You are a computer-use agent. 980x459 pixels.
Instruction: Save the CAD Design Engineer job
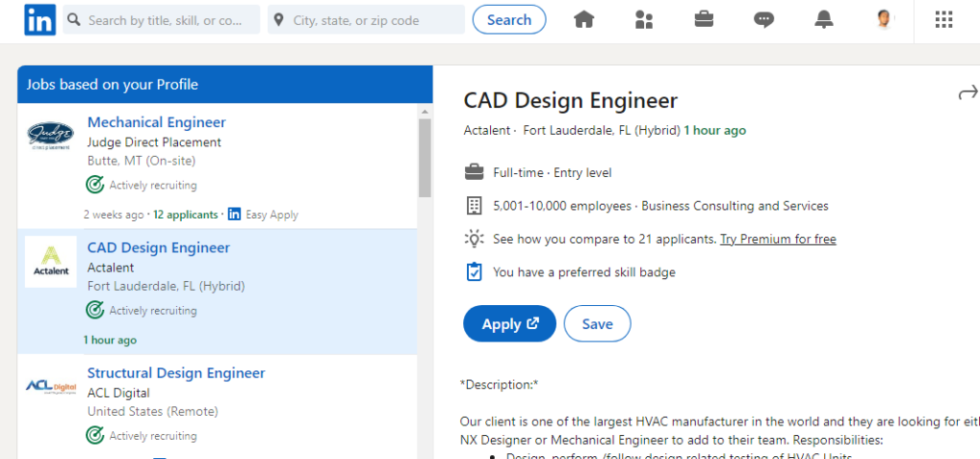[597, 323]
